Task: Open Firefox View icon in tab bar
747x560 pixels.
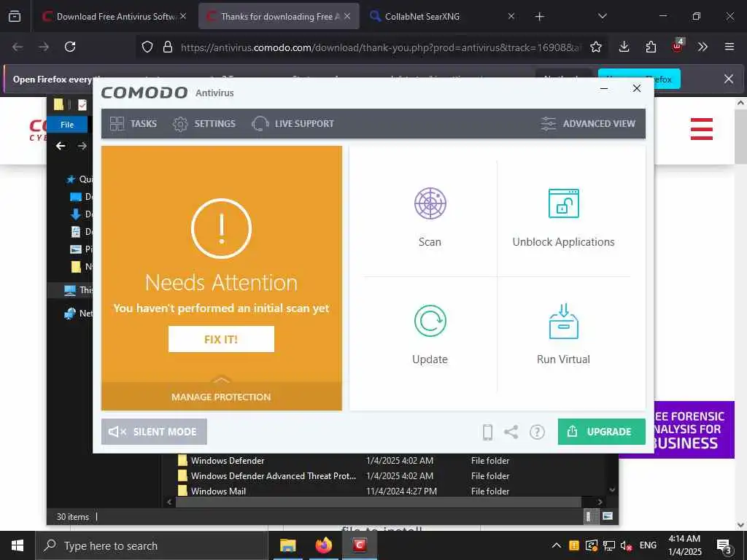Action: [x=15, y=16]
